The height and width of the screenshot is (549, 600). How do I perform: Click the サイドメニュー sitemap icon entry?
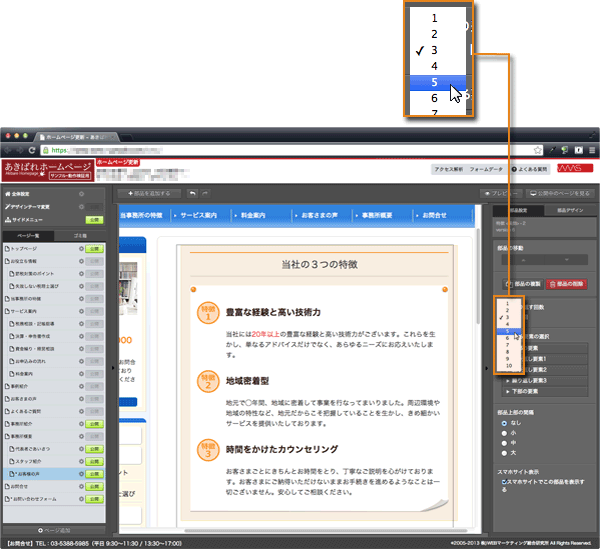point(23,220)
